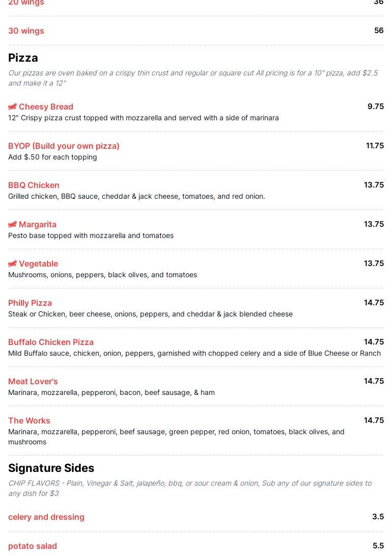Viewport: 392px width, 556px height.
Task: Click the icon before Vegetable pizza
Action: pos(13,264)
